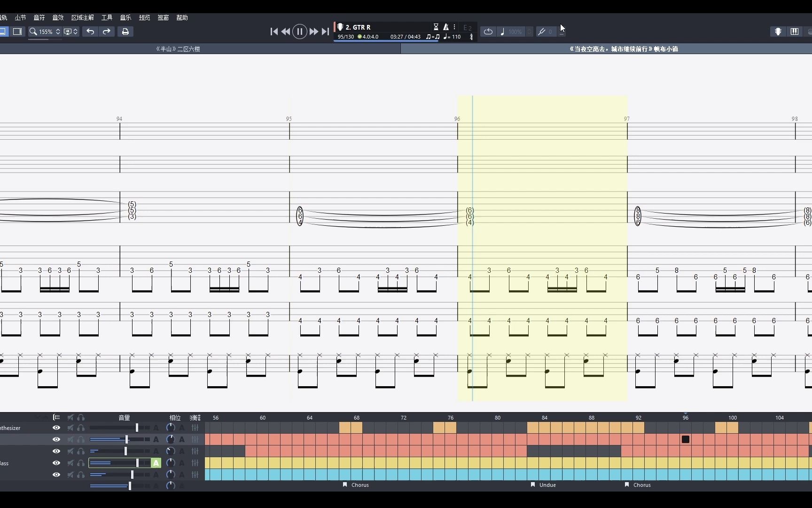The height and width of the screenshot is (508, 812).
Task: Click the triplet feel notation setting
Action: click(433, 37)
